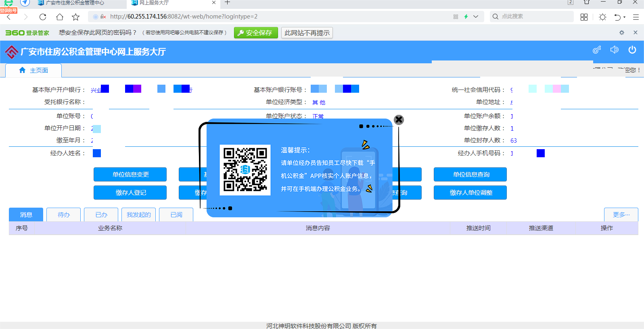Click the 缴存人登记 button
This screenshot has height=329, width=644.
tap(130, 192)
